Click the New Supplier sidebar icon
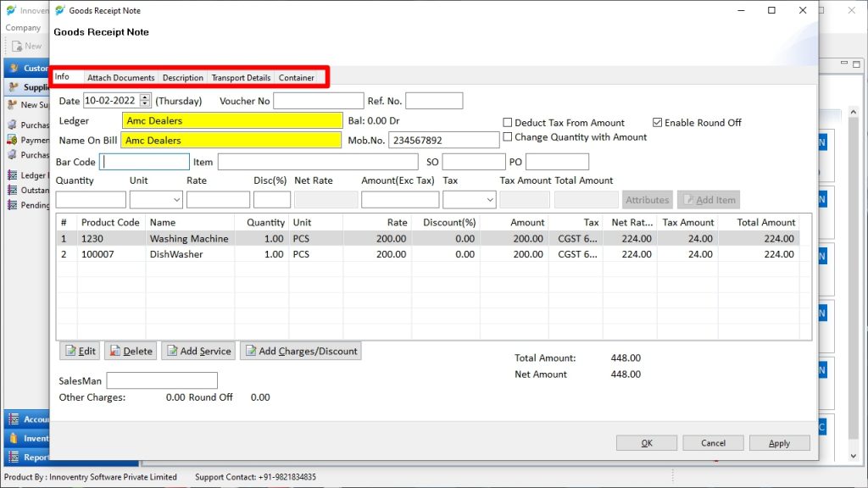The image size is (868, 488). click(12, 104)
